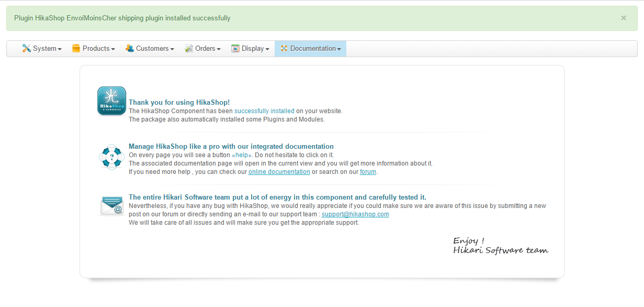Open the Products menu label
This screenshot has height=307, width=644.
pos(96,48)
